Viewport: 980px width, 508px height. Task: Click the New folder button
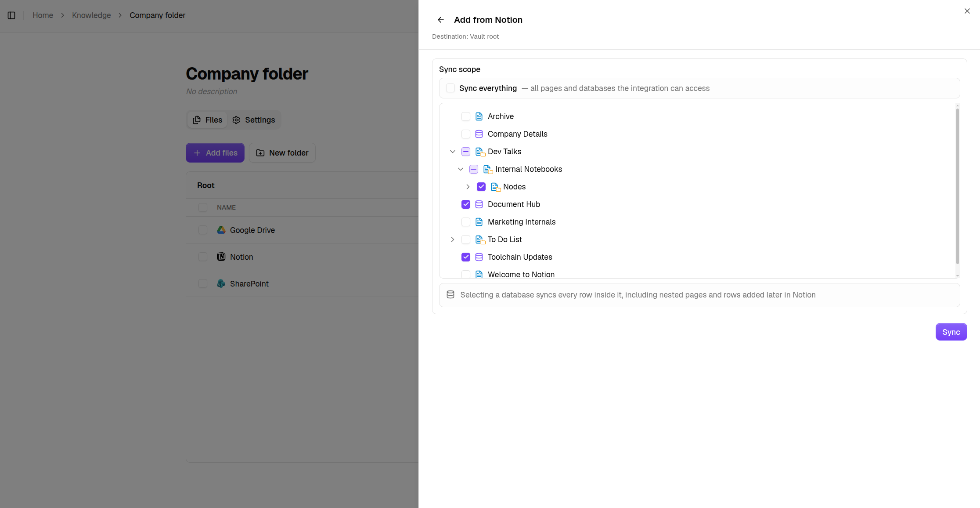pyautogui.click(x=282, y=153)
